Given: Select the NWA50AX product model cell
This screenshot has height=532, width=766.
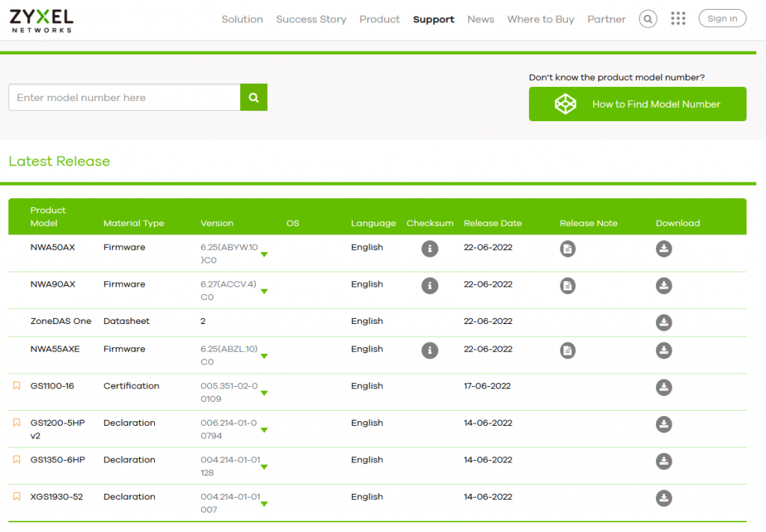Looking at the screenshot, I should 53,247.
